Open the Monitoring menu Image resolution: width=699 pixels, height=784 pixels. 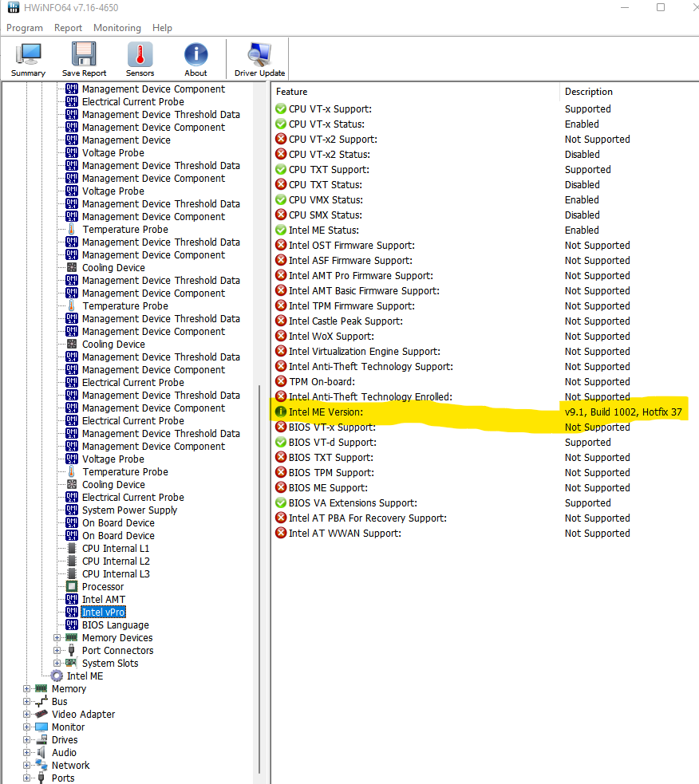117,28
